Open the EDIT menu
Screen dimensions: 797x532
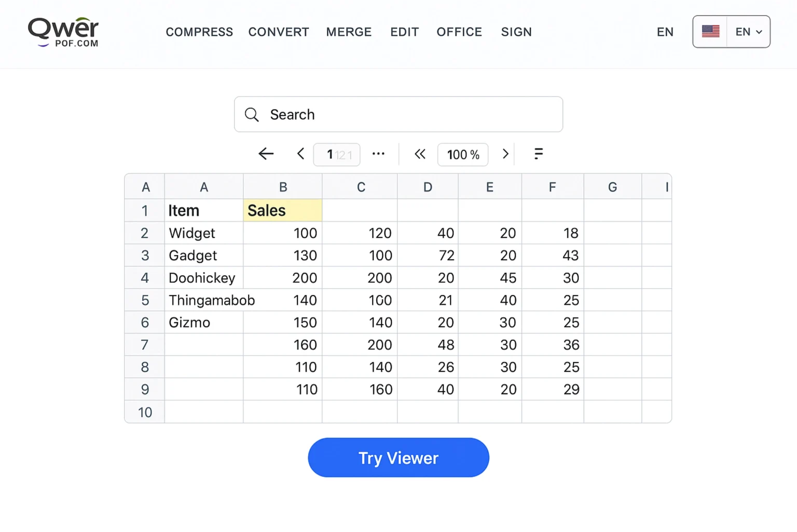coord(404,32)
